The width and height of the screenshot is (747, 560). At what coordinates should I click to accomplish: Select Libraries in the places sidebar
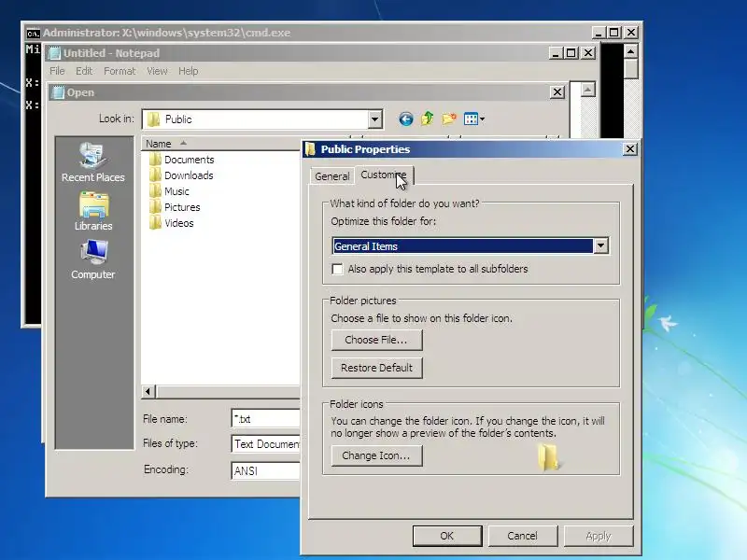point(93,212)
